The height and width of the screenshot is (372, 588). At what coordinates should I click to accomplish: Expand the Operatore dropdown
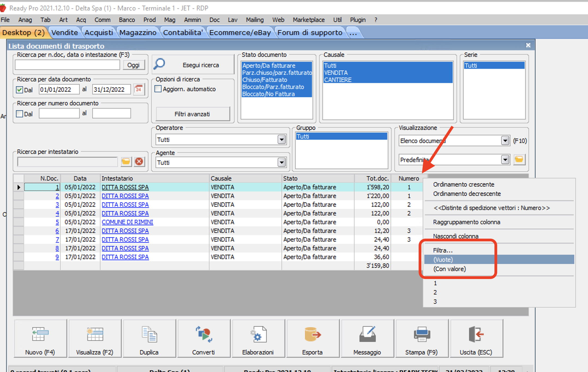pyautogui.click(x=281, y=140)
